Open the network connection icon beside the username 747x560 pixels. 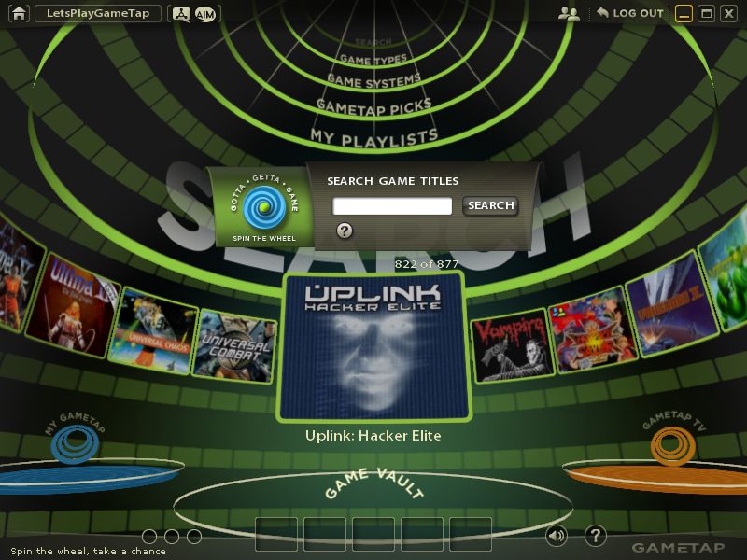click(x=181, y=14)
